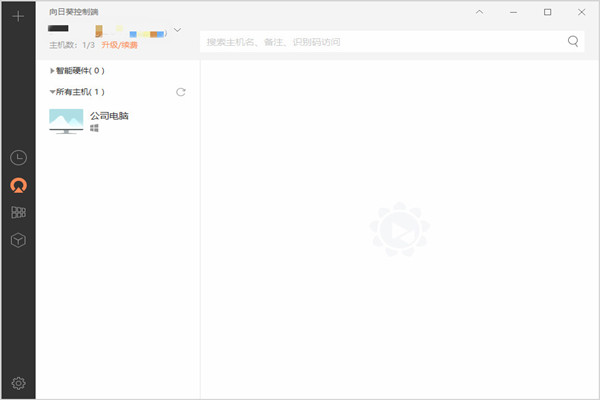Click the 升级/续费 link

click(x=119, y=46)
